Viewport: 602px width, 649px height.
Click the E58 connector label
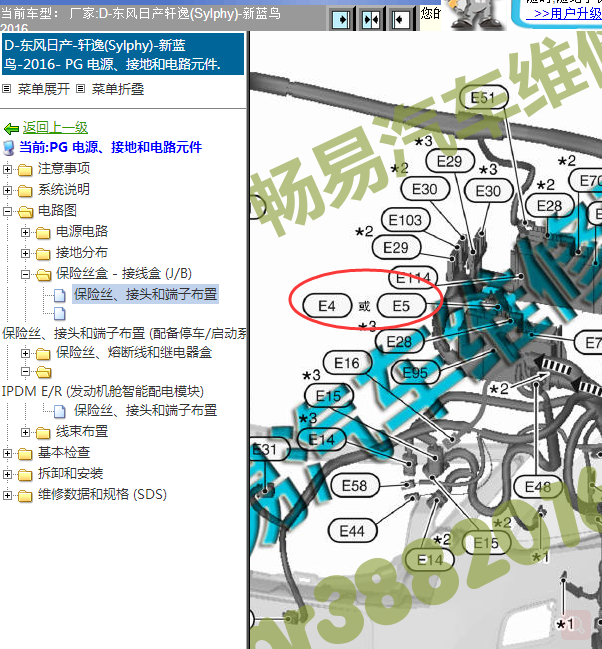coord(355,486)
